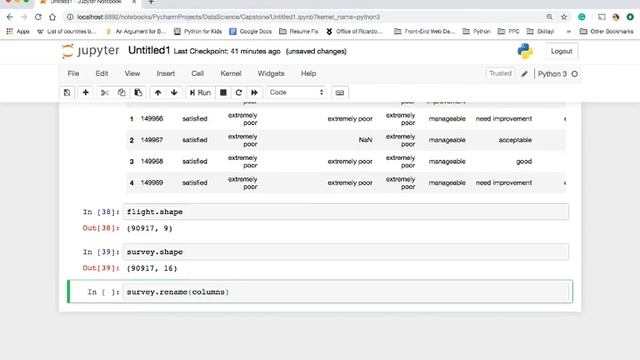Screen dimensions: 640x360
Task: Reload the browser page
Action: (38, 17)
